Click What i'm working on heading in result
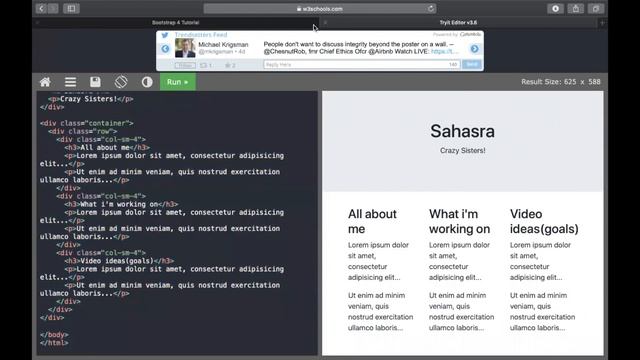Image resolution: width=640 pixels, height=360 pixels. [460, 221]
